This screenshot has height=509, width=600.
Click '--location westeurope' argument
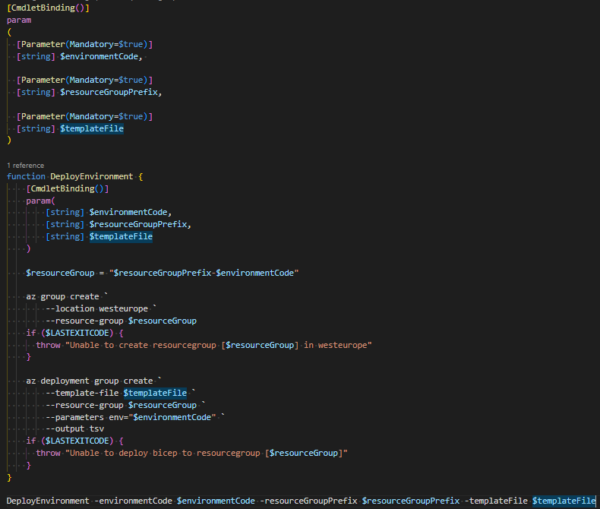97,309
